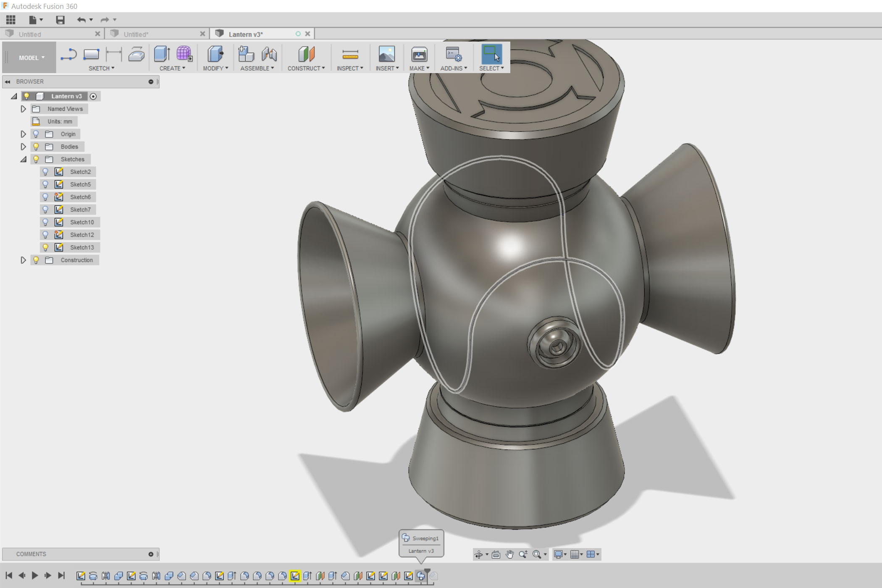882x588 pixels.
Task: Open the CONSTRUCT menu
Action: click(x=306, y=68)
